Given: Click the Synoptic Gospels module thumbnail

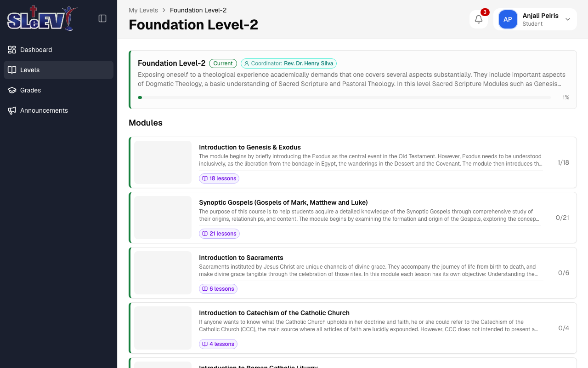Looking at the screenshot, I should pyautogui.click(x=163, y=218).
